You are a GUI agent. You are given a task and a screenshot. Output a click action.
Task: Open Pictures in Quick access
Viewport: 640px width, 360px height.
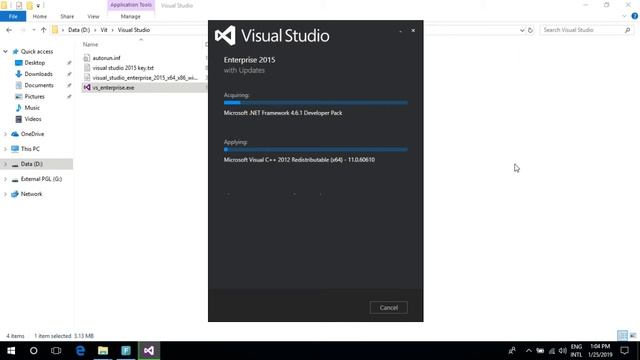click(x=34, y=96)
